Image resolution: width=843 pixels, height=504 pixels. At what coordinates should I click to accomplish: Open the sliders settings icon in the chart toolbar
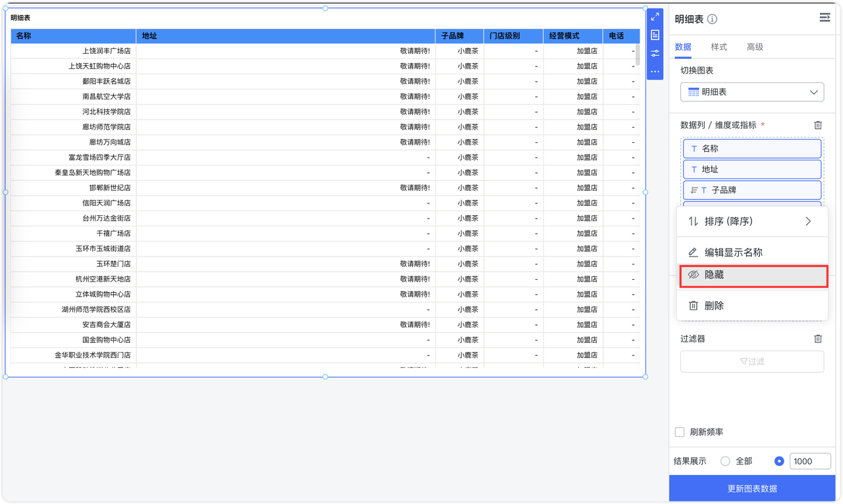[x=655, y=53]
